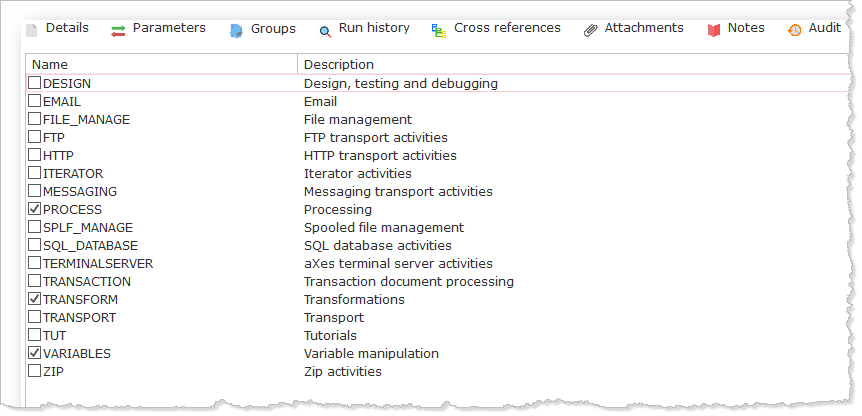Click the Notes book icon

(x=714, y=31)
